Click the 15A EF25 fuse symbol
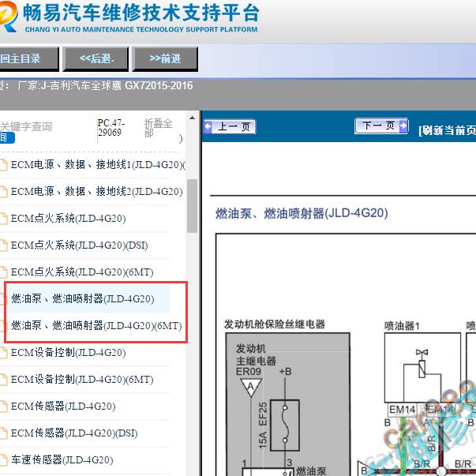This screenshot has width=476, height=476. pyautogui.click(x=284, y=425)
